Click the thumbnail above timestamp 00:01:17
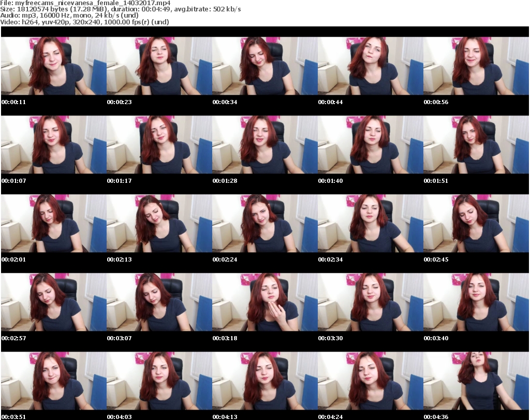Screen dimensions: 530x420 (159, 144)
